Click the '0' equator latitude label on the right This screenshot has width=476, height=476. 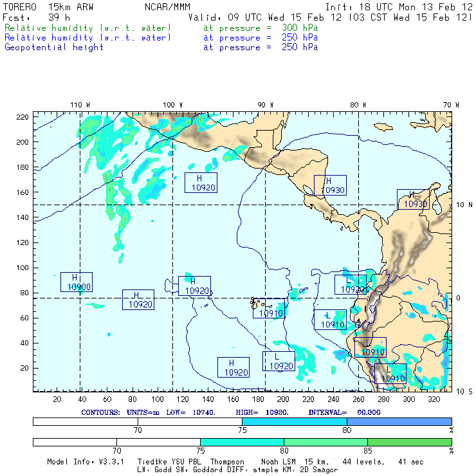[x=459, y=298]
